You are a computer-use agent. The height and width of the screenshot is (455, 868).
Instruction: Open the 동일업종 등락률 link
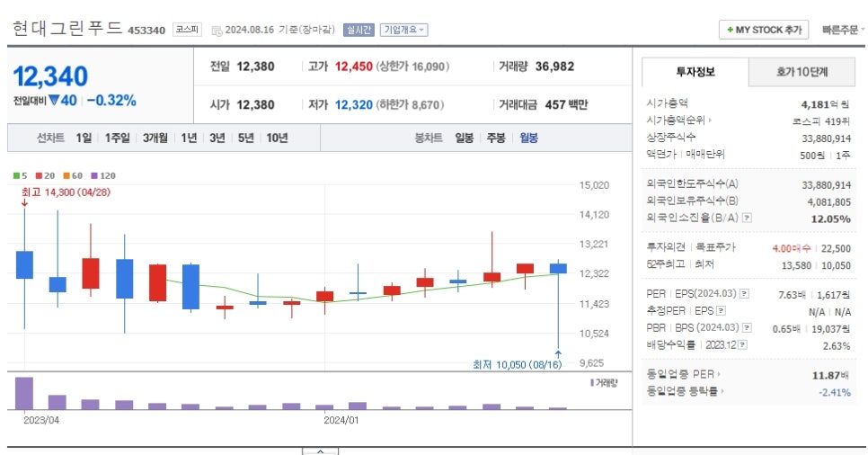(686, 391)
